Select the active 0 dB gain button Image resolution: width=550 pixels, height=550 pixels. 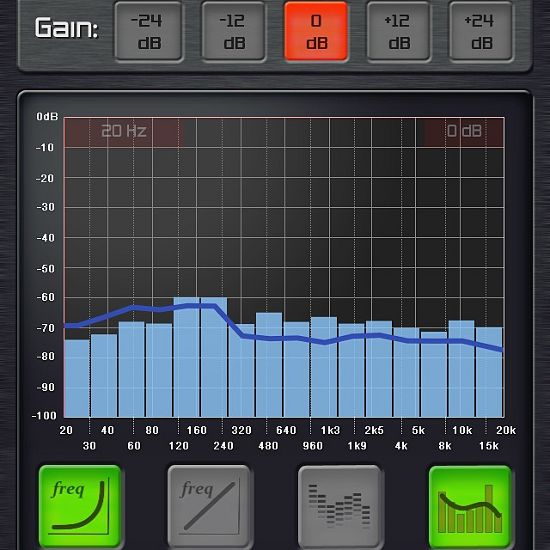pos(316,31)
